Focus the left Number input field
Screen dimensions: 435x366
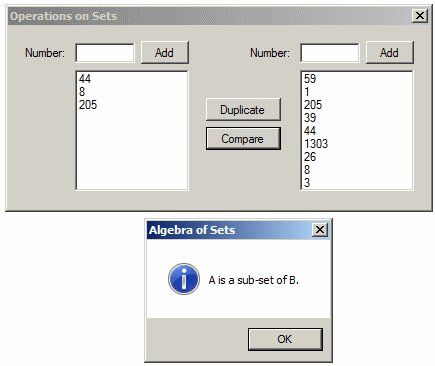pos(105,53)
